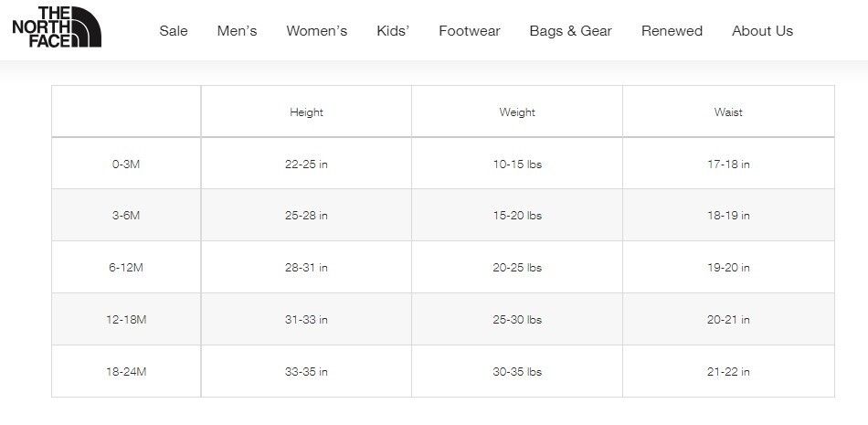Click the 3-6M size row label
The image size is (868, 425).
(126, 216)
